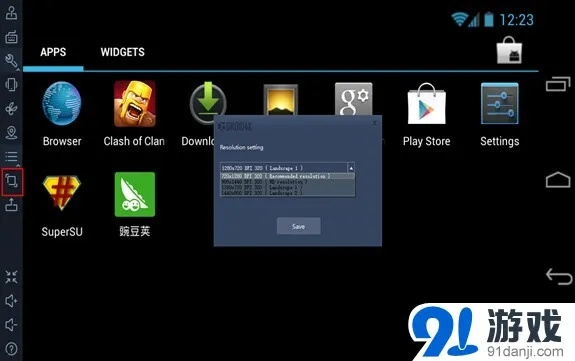The image size is (575, 361).
Task: Click the shake phone icon in sidebar
Action: point(11,84)
